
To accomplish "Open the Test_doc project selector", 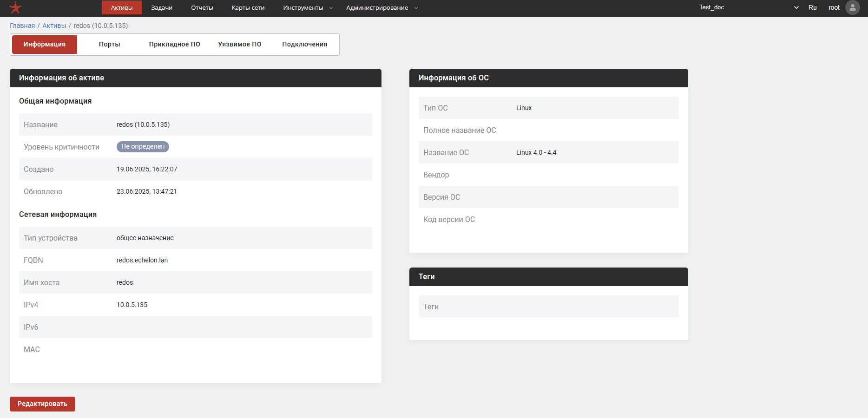I will click(x=748, y=7).
